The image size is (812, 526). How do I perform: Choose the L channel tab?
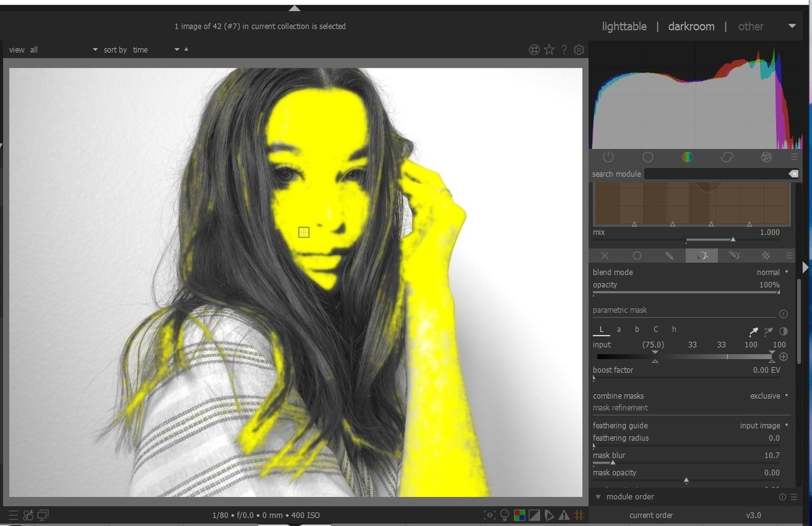pyautogui.click(x=602, y=329)
